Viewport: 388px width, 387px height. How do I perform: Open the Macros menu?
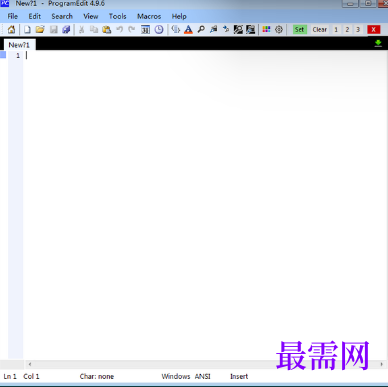pos(149,16)
